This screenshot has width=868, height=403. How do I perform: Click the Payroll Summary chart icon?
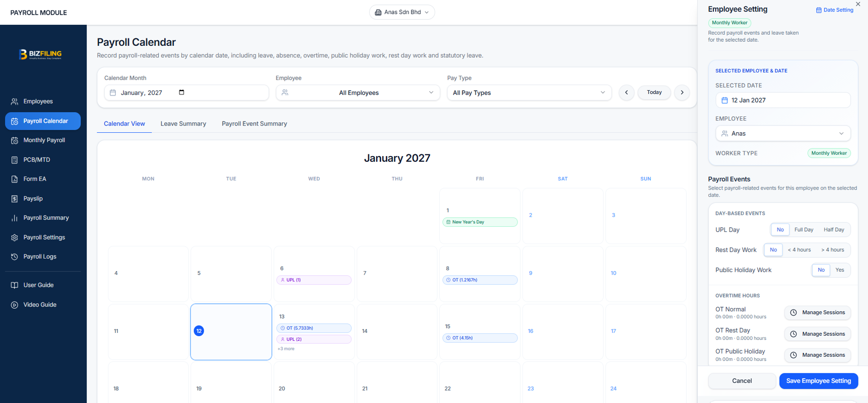pos(15,218)
